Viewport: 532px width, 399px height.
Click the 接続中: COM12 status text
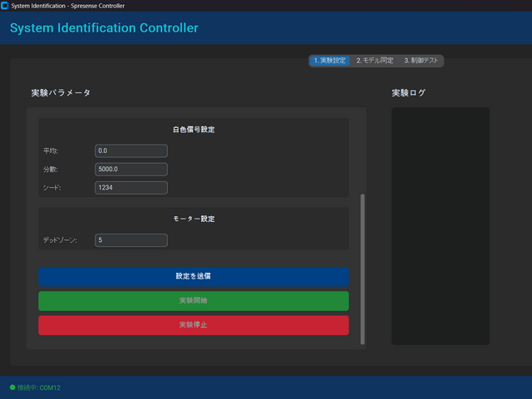point(39,387)
